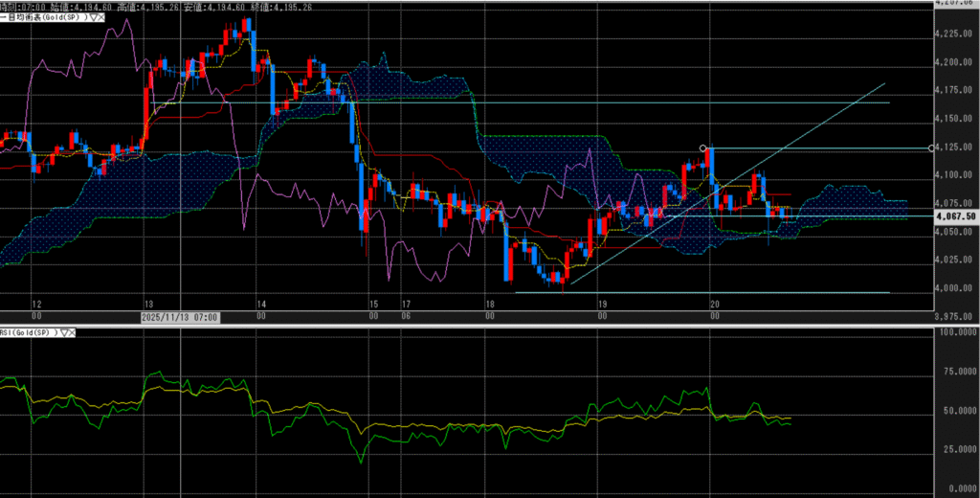Close the Ichimoku indicator with its X icon

tap(99, 17)
